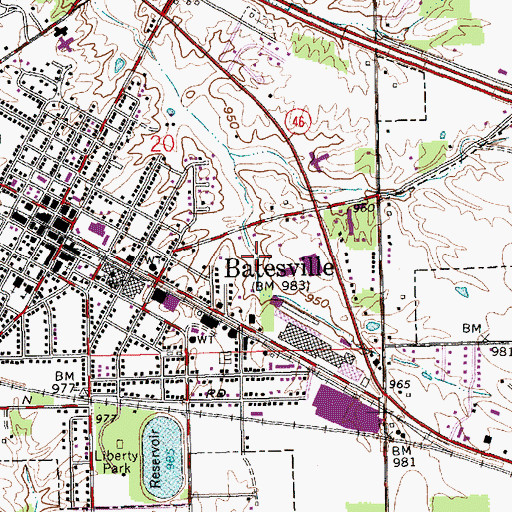Viewport: 512px width, 512px height.
Task: Click the 950 contour label below BM 983
Action: tap(317, 300)
